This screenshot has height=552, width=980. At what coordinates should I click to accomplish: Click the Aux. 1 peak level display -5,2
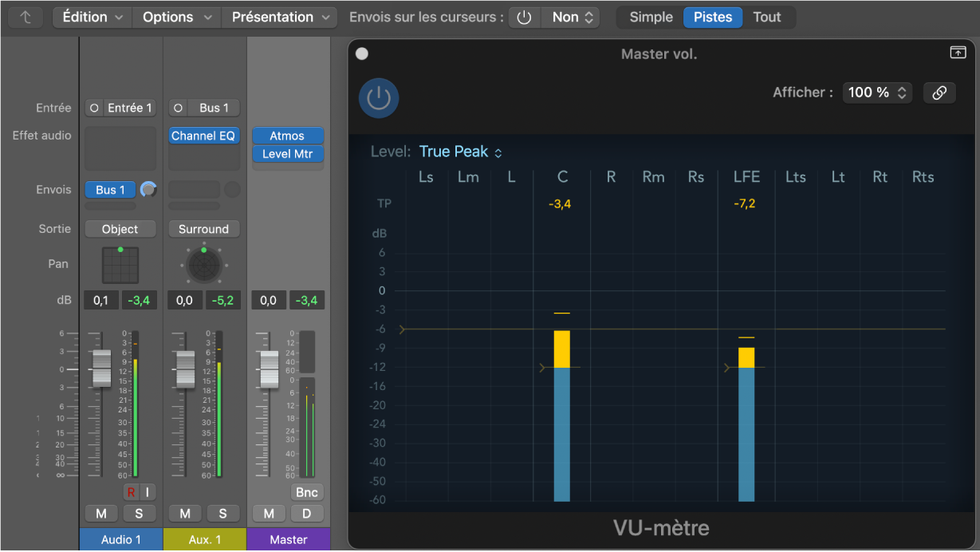[222, 301]
